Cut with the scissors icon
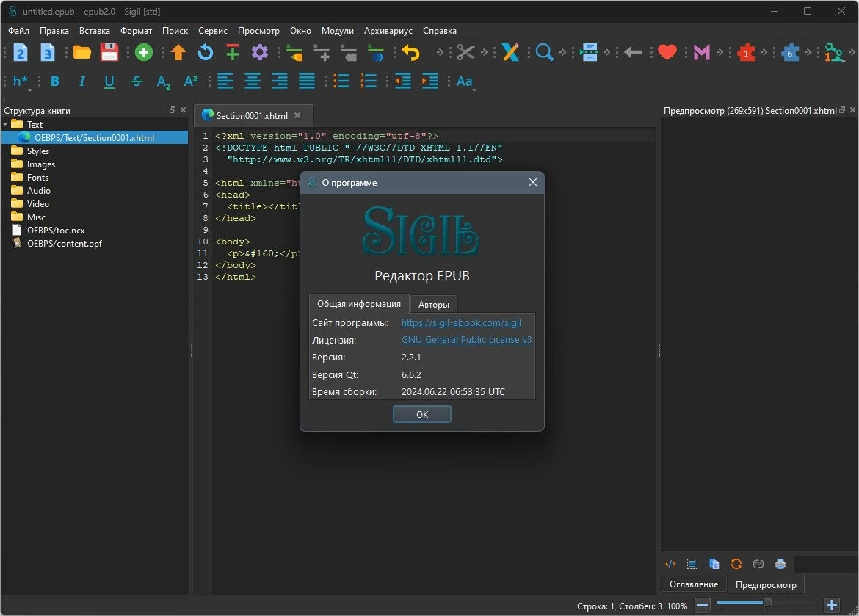The width and height of the screenshot is (859, 616). tap(465, 53)
